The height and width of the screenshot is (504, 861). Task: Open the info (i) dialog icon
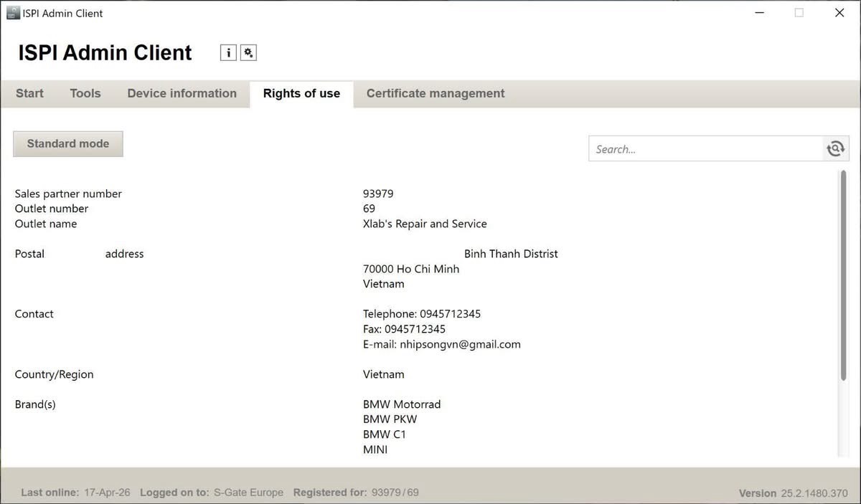tap(228, 52)
